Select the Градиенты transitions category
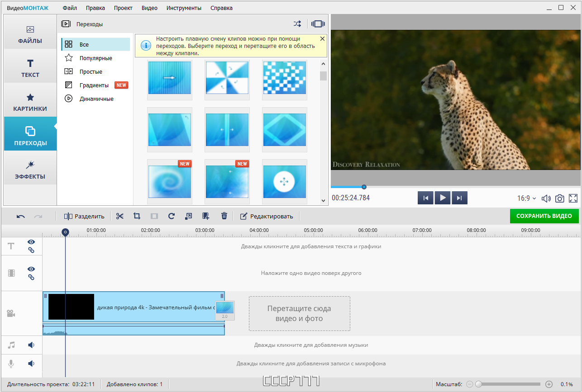 coord(94,85)
